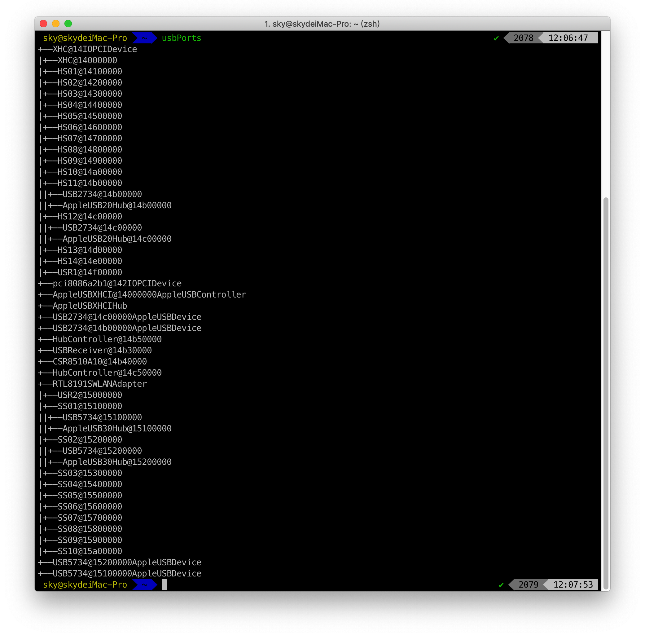Click the window title sky@skydeiMac-Pro (zsh)
This screenshot has width=645, height=644.
tap(322, 24)
